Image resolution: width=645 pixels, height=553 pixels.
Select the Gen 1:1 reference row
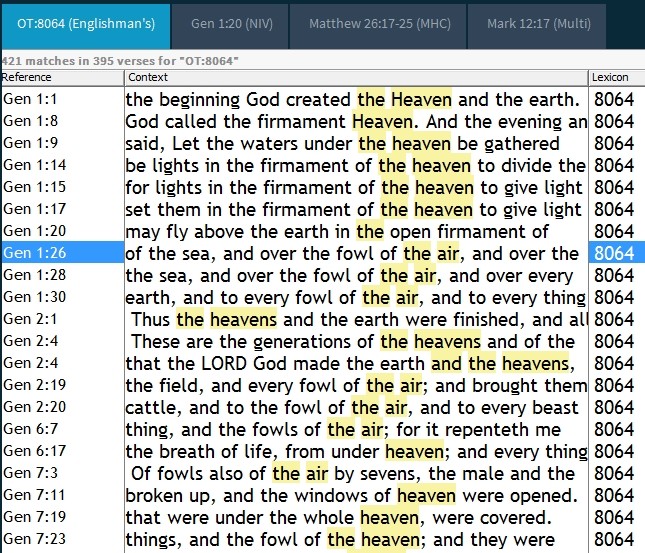pos(30,99)
